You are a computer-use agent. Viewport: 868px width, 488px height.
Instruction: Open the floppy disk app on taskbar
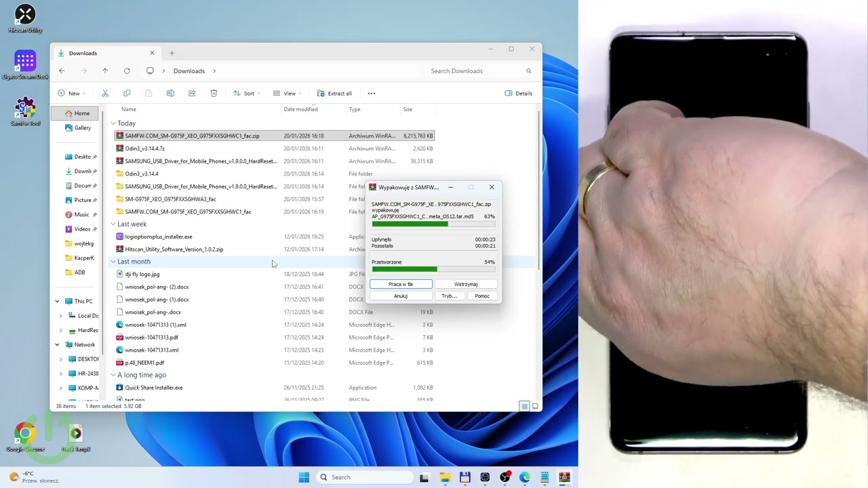point(465,477)
